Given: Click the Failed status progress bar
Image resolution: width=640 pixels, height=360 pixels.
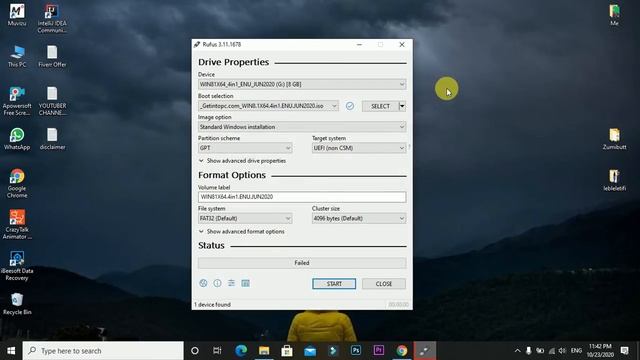Looking at the screenshot, I should click(302, 263).
